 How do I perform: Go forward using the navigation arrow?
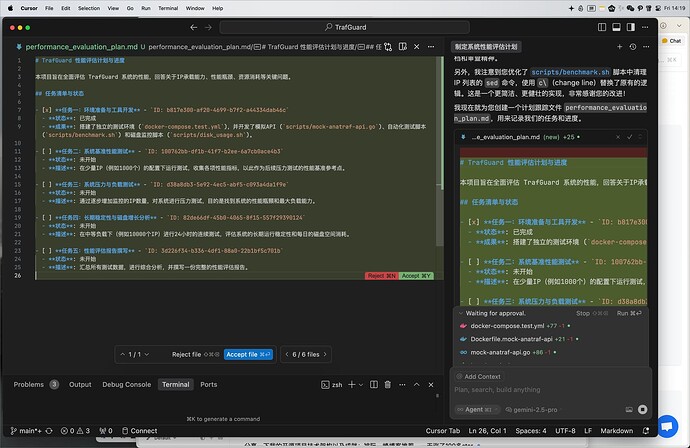click(x=208, y=27)
